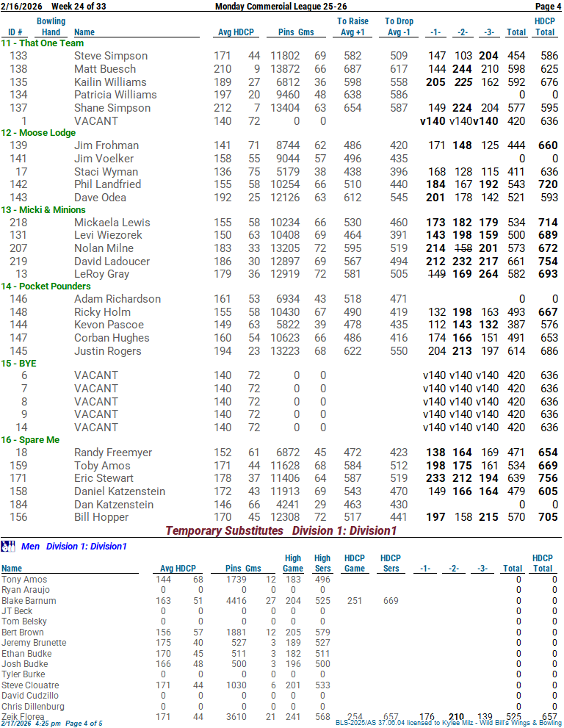Screen dimensions: 564x728
Task: Click the 'Page 4' label at top right
Action: [548, 7]
